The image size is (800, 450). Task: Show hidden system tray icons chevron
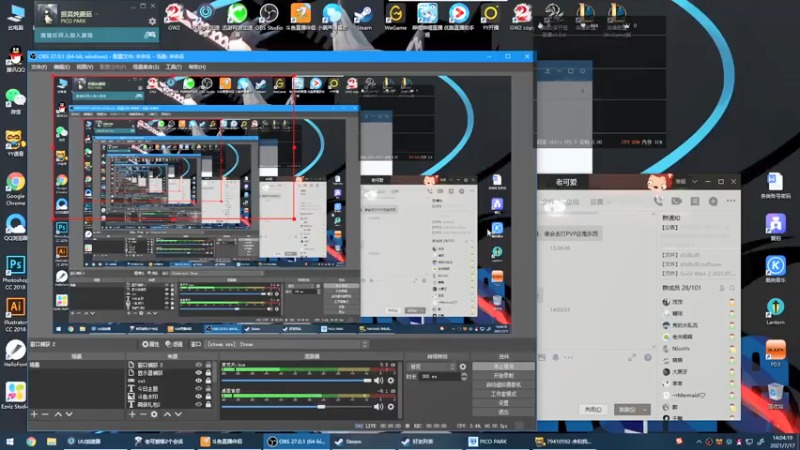coord(698,441)
